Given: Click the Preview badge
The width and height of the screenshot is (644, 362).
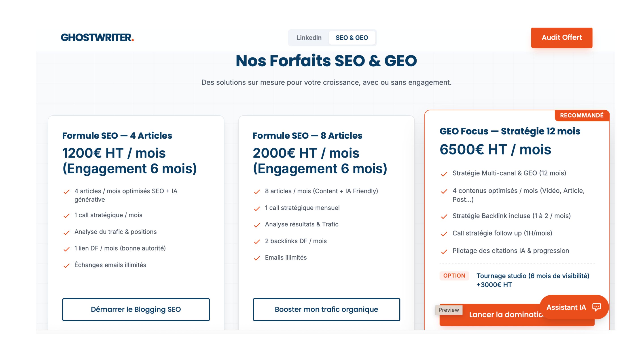Looking at the screenshot, I should (x=449, y=310).
